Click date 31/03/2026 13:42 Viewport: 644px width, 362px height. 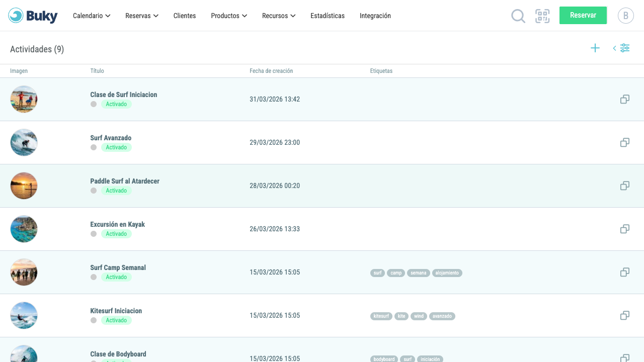[x=275, y=99]
